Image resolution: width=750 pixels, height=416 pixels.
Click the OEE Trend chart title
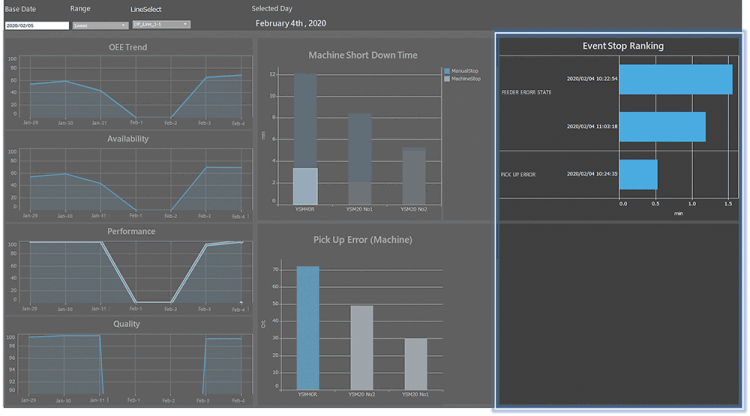[129, 47]
